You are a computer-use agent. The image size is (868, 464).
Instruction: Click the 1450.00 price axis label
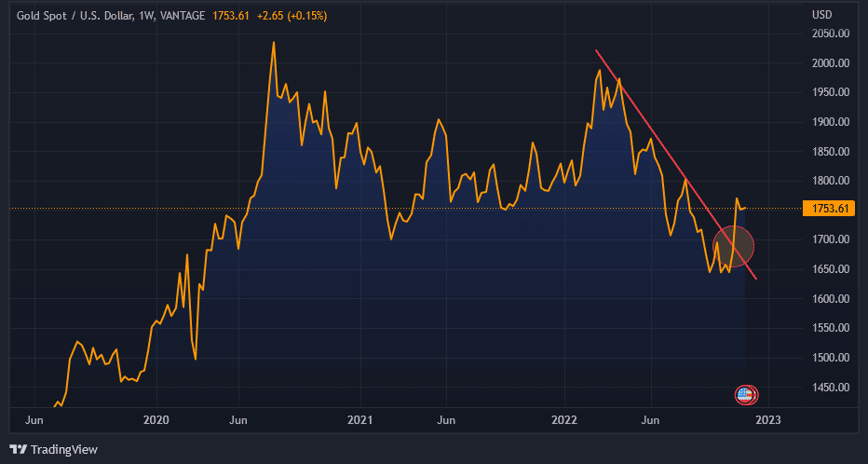click(x=831, y=388)
